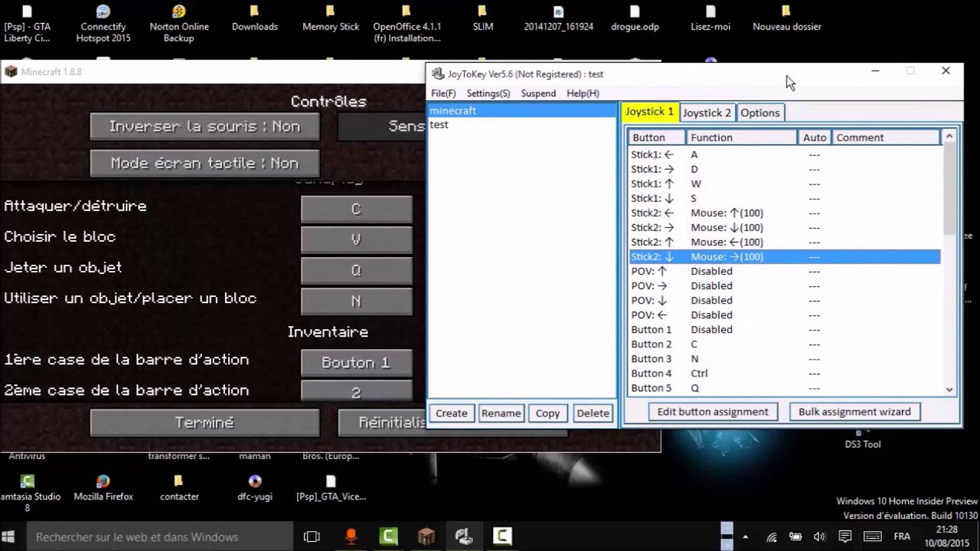
Task: Open the dfc-yugi disc icon
Action: 254,487
